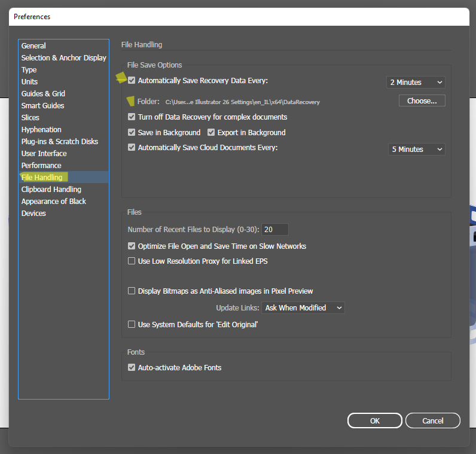Toggle Optimize File Open on Slow Networks

[132, 246]
